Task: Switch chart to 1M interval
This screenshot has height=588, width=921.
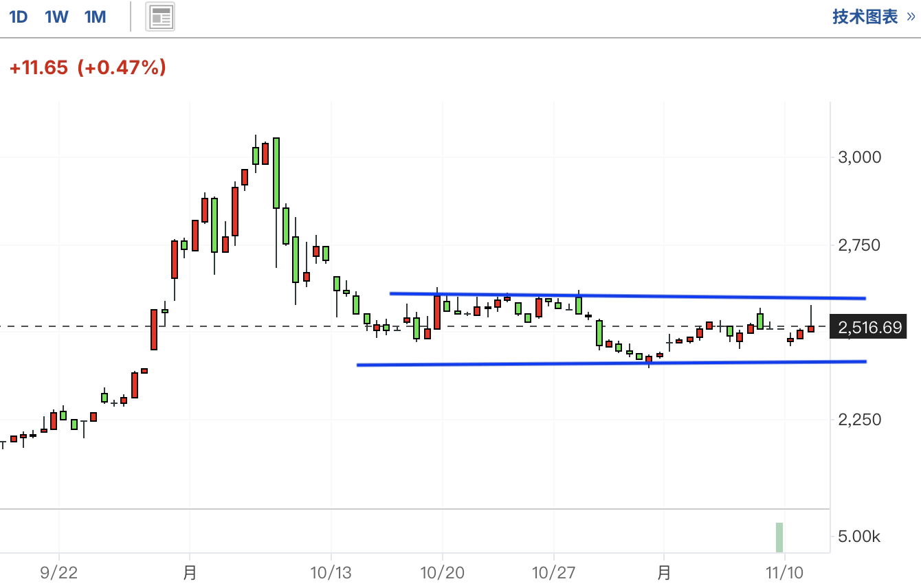Action: pyautogui.click(x=95, y=17)
